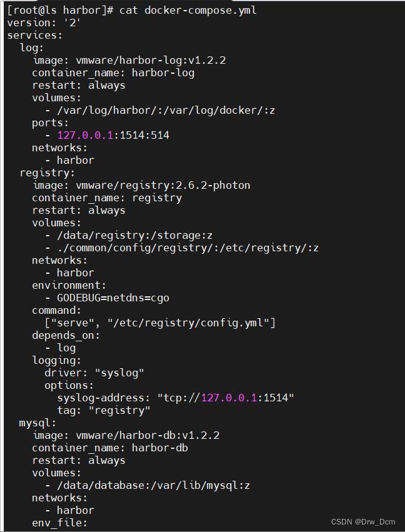This screenshot has height=532, width=405.
Task: Click the 'registry:' service heading
Action: click(47, 173)
